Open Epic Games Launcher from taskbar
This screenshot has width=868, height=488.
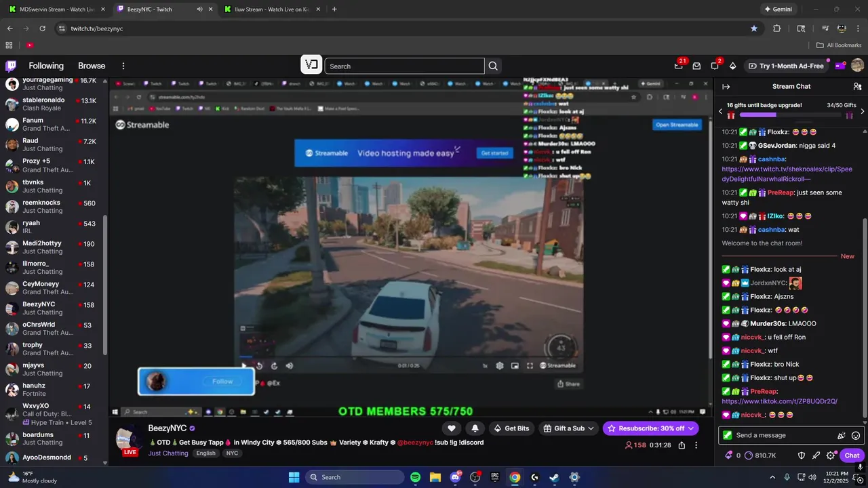coord(495,477)
